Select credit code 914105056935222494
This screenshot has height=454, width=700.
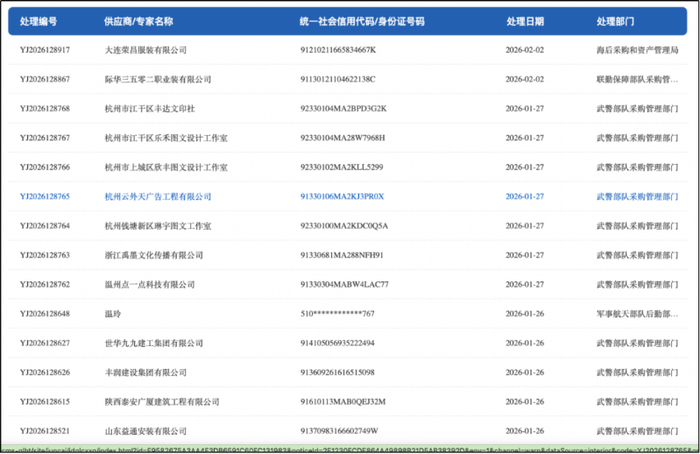coord(337,343)
